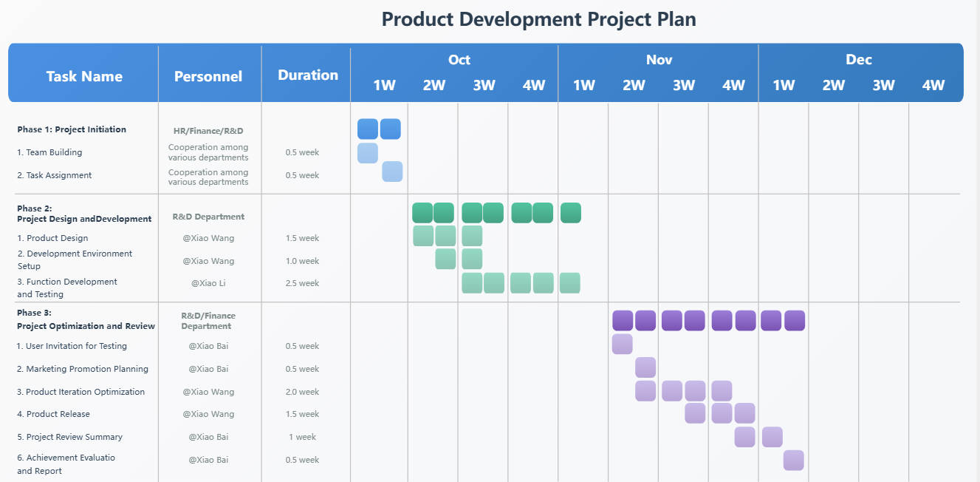Select the Achievement Evaluation and Report block
The height and width of the screenshot is (482, 980).
point(794,460)
